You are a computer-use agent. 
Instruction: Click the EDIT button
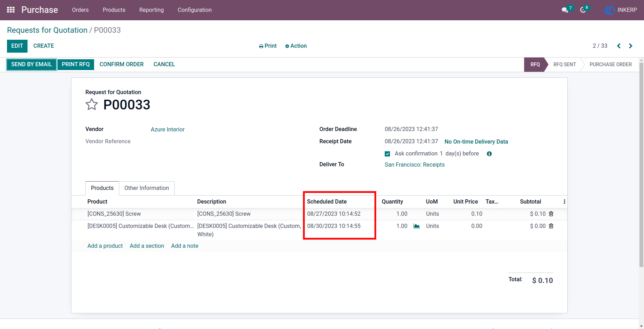pyautogui.click(x=17, y=46)
